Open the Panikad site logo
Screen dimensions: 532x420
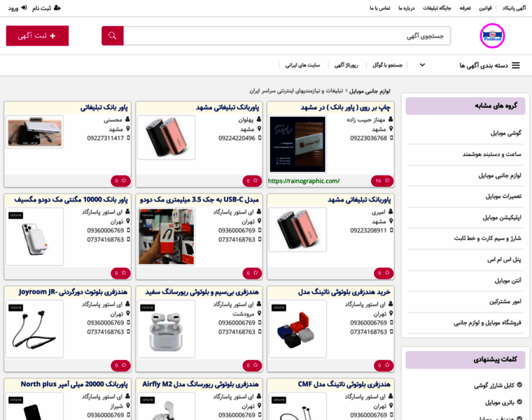coord(492,36)
